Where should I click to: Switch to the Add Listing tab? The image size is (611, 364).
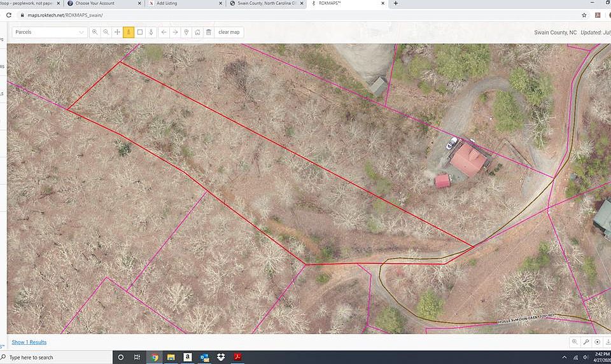pos(185,3)
